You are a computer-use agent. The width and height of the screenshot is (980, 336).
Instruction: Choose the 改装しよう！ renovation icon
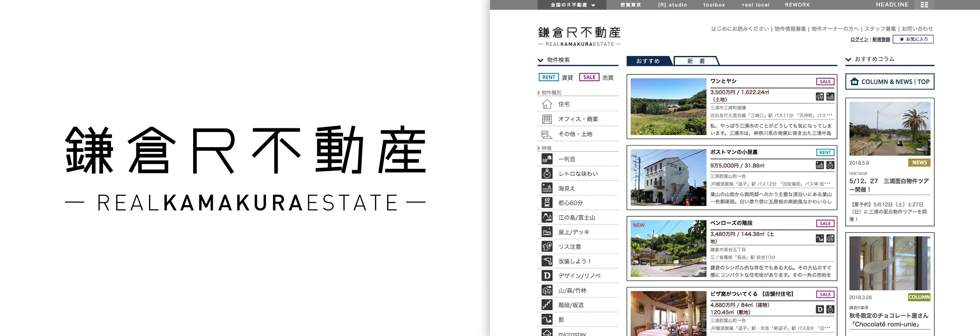coord(547,261)
